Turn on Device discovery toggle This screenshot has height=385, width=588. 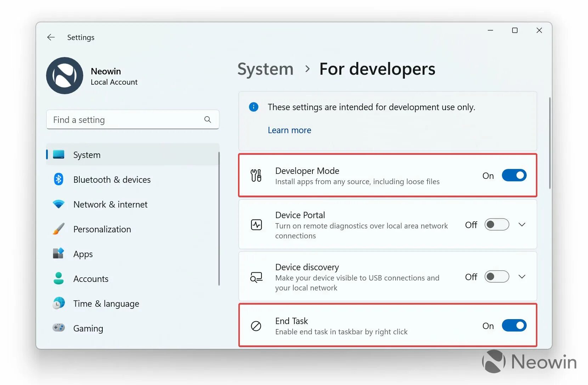tap(497, 277)
